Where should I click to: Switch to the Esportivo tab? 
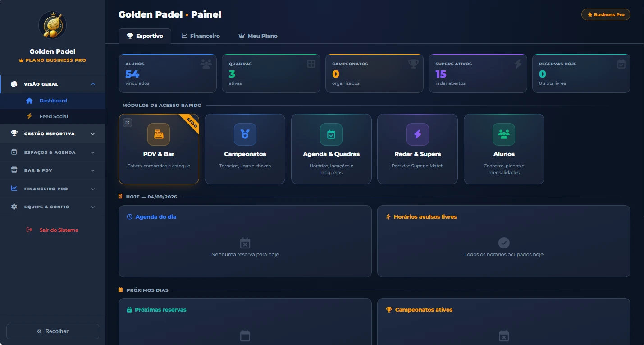145,36
